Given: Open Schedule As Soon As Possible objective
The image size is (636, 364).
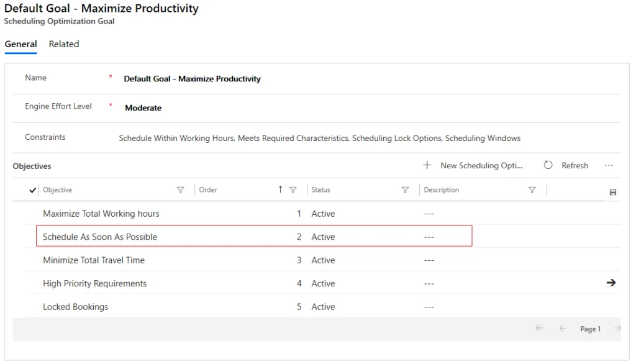Looking at the screenshot, I should (100, 237).
